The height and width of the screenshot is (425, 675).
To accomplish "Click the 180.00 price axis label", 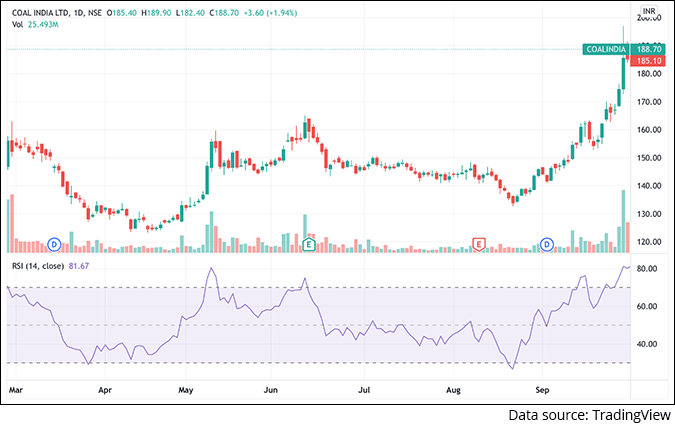I will pyautogui.click(x=649, y=74).
